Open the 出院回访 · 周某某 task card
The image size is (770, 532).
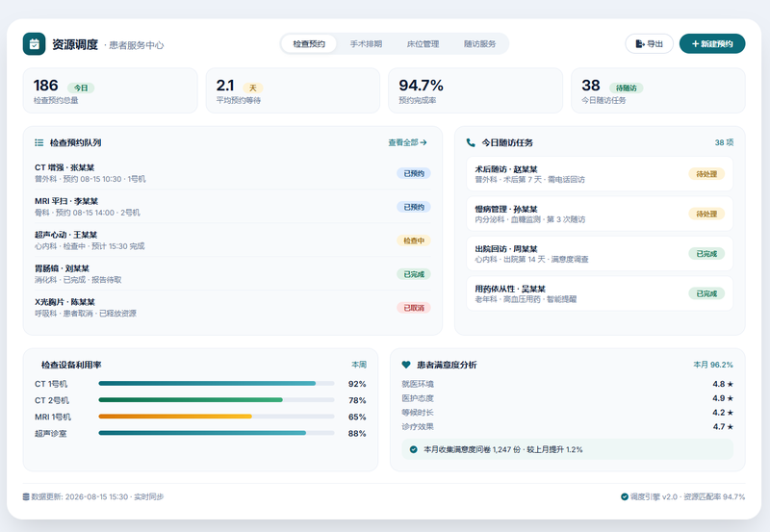600,254
